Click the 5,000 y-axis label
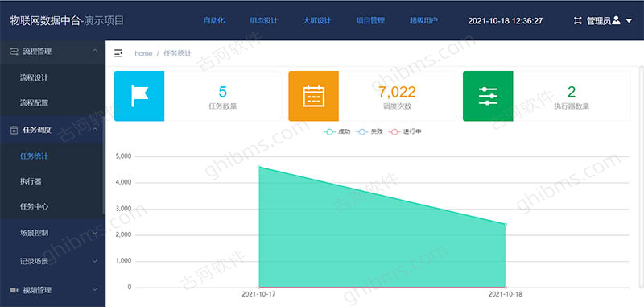Image resolution: width=644 pixels, height=307 pixels. [x=124, y=156]
